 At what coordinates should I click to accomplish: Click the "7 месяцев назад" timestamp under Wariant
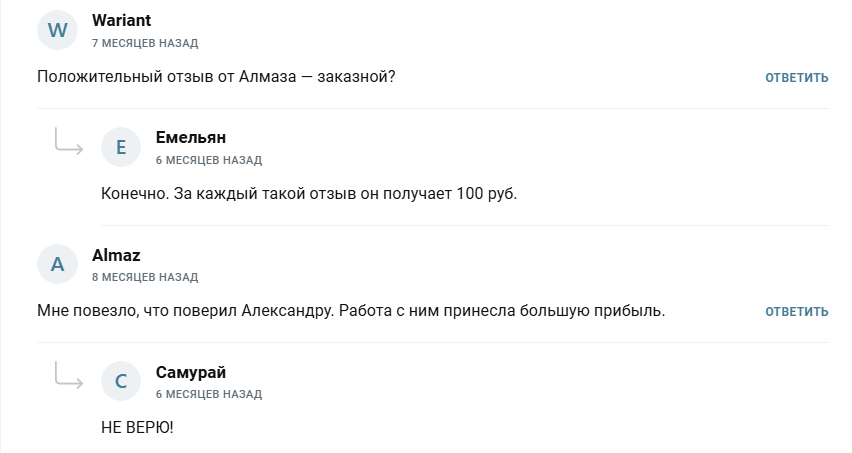(x=145, y=43)
